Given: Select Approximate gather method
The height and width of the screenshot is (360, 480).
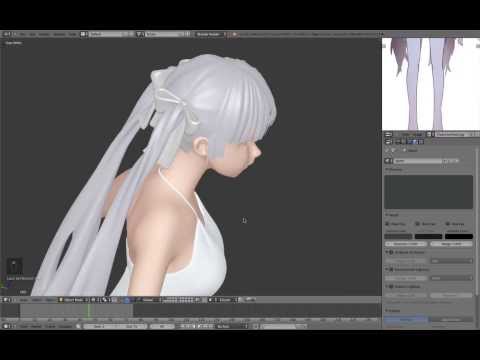Looking at the screenshot, I should click(x=451, y=319).
